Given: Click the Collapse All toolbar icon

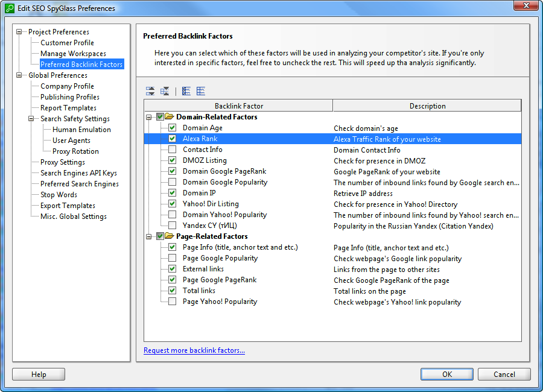Looking at the screenshot, I should click(x=165, y=91).
